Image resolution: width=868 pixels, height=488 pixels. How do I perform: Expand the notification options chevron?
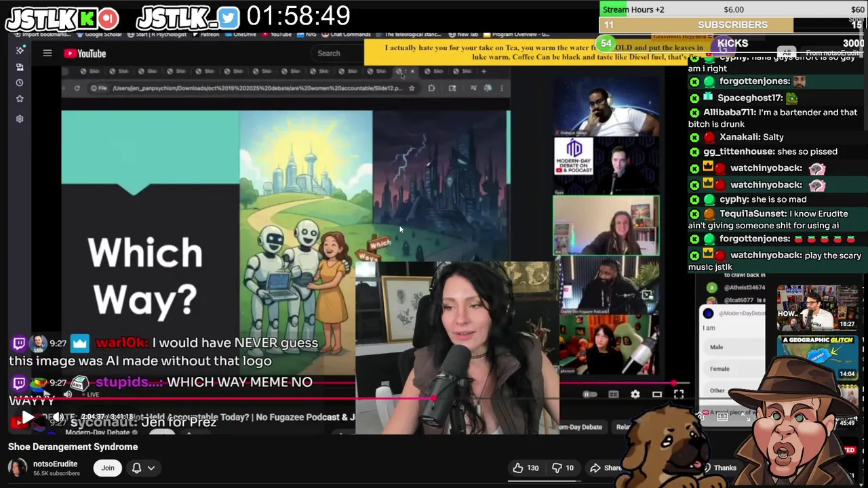151,468
